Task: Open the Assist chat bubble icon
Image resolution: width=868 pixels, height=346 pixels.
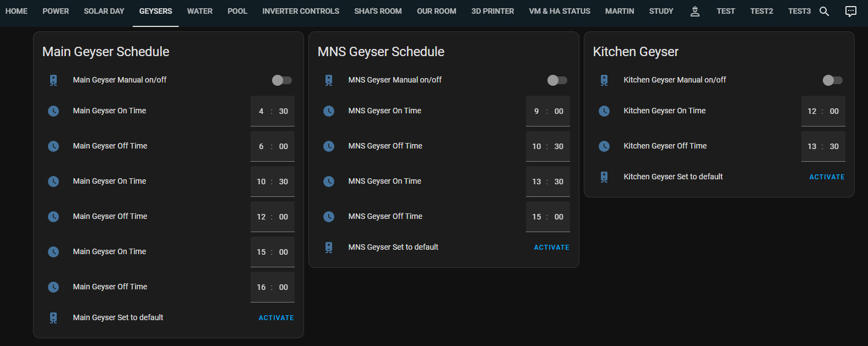Action: pos(851,11)
